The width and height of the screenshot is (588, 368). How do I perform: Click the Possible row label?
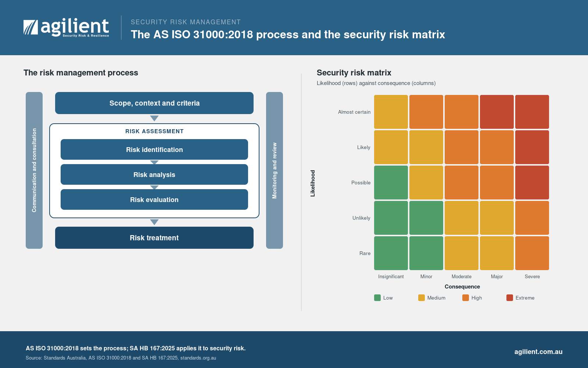(361, 183)
